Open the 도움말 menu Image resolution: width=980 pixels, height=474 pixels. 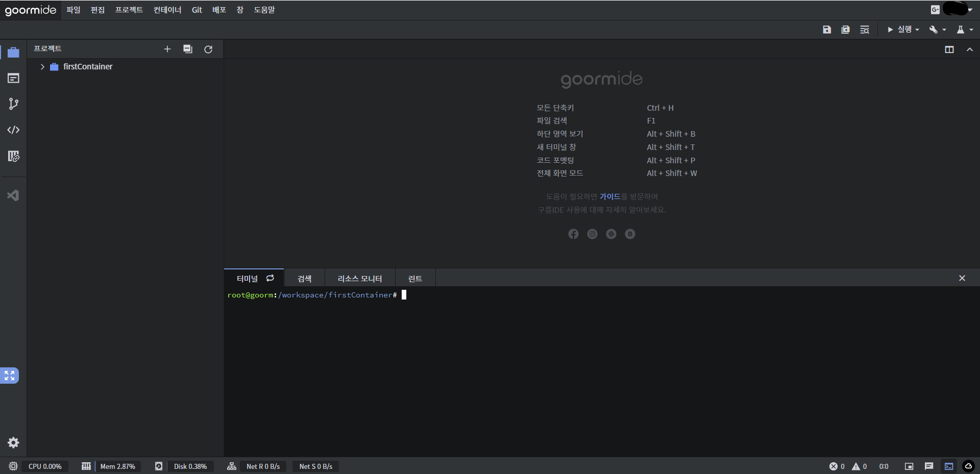click(264, 10)
